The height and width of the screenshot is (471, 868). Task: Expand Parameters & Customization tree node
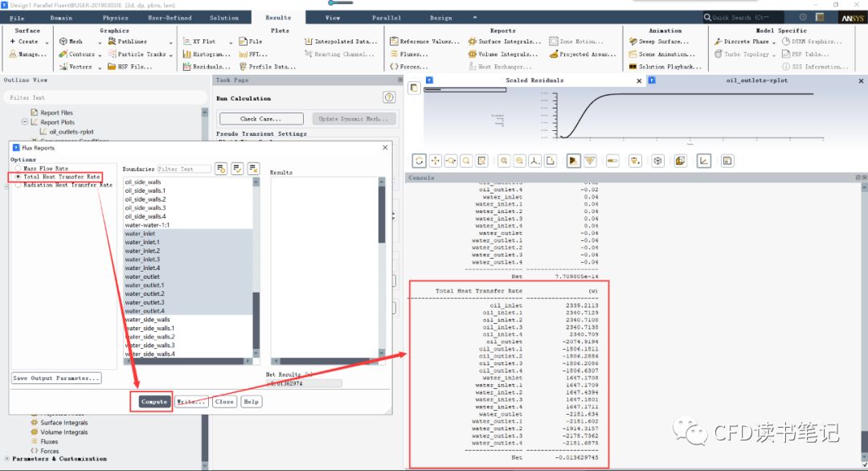pos(6,458)
